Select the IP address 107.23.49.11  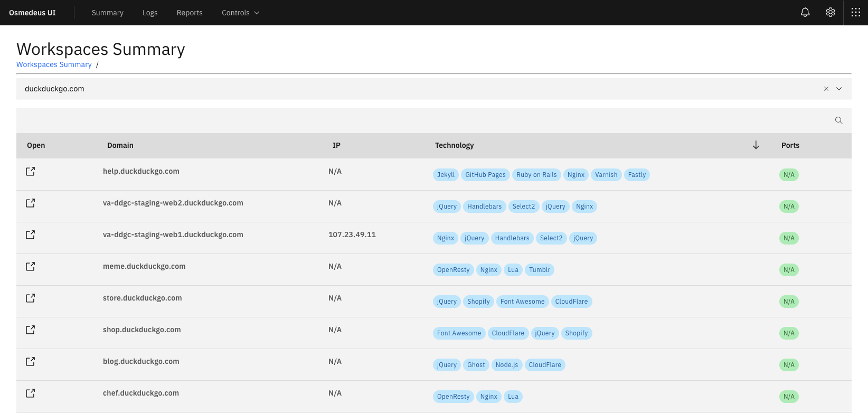point(352,234)
